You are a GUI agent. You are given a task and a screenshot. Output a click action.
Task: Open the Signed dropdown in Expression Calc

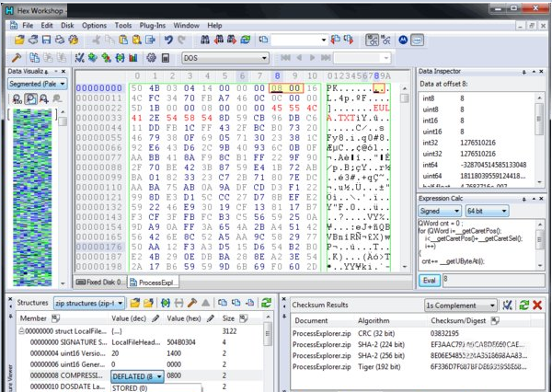(440, 211)
